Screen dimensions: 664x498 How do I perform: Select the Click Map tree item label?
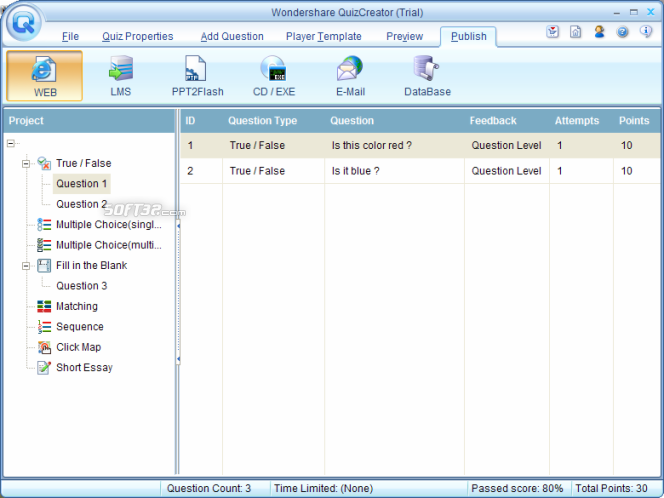(78, 347)
